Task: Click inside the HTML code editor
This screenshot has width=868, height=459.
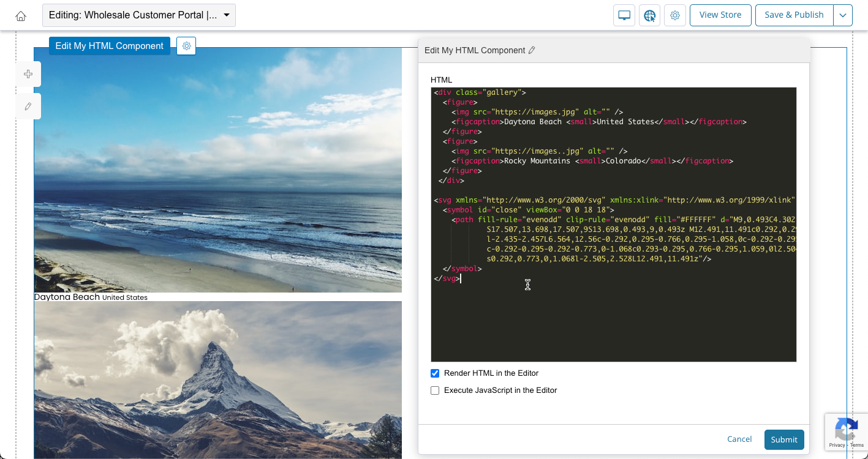Action: tap(613, 318)
